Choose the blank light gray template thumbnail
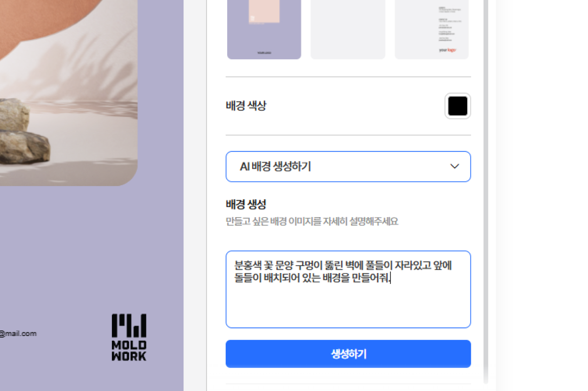 pos(348,29)
